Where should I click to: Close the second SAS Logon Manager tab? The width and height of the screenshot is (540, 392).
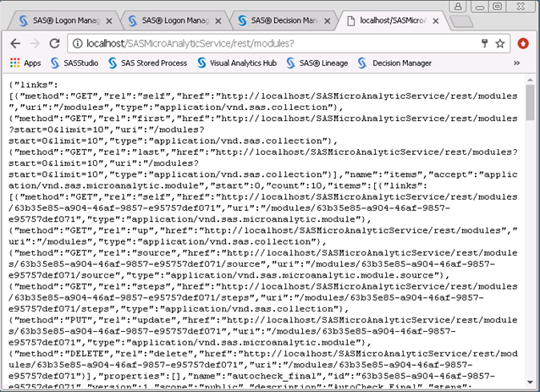coord(218,21)
